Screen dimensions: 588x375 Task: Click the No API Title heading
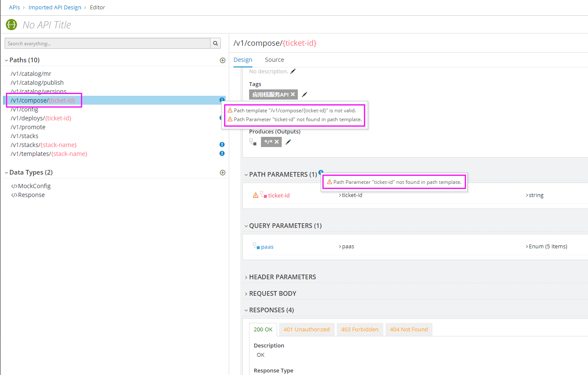click(47, 25)
